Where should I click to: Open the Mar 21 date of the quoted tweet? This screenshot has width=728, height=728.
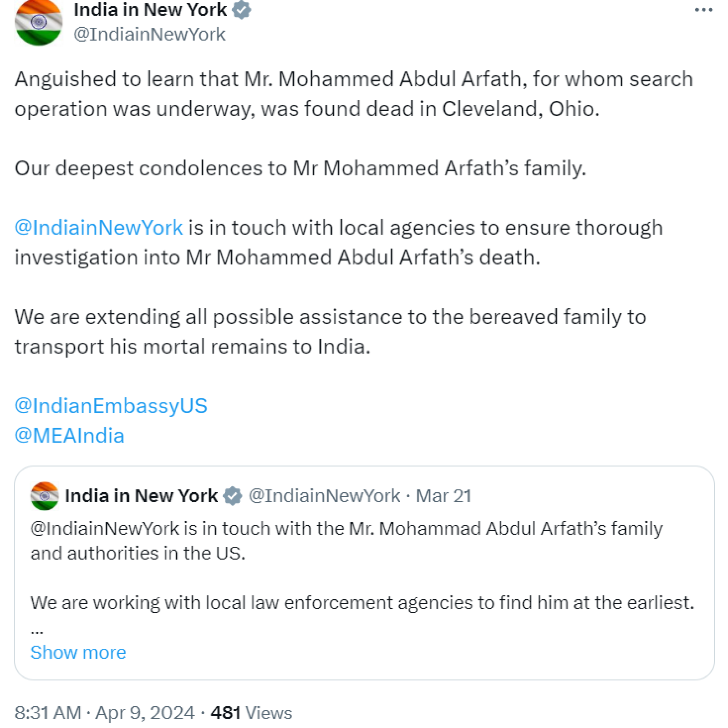[x=444, y=496]
